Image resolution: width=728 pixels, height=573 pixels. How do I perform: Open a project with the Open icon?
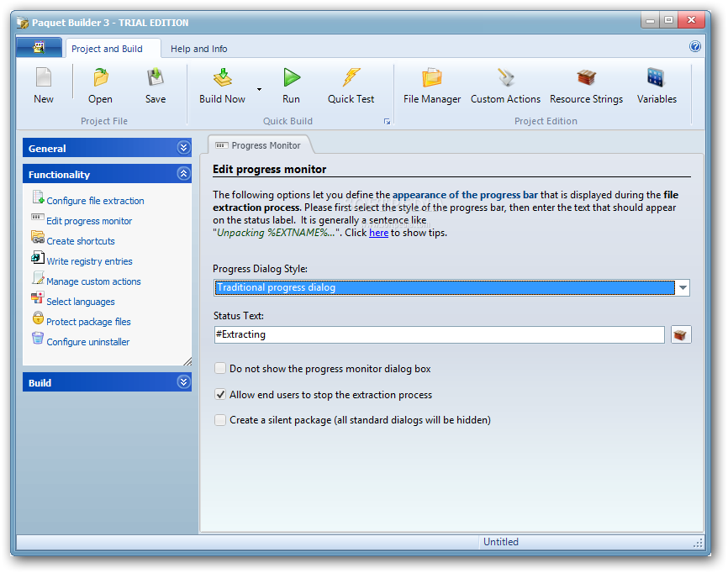[x=100, y=77]
